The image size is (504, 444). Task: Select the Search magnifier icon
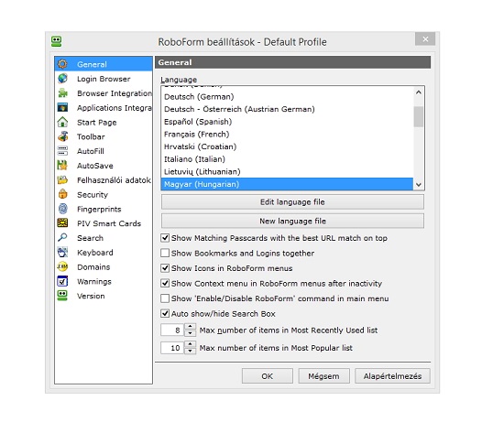62,238
